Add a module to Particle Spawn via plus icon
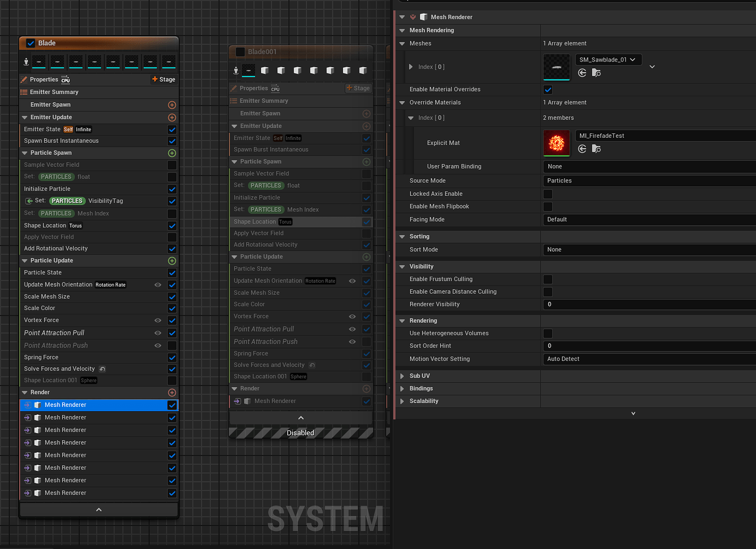This screenshot has height=549, width=756. pos(172,153)
